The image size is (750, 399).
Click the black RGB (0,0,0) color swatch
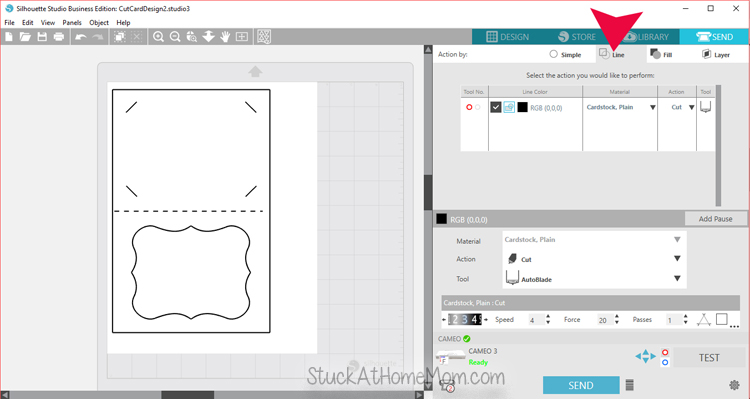click(x=522, y=108)
